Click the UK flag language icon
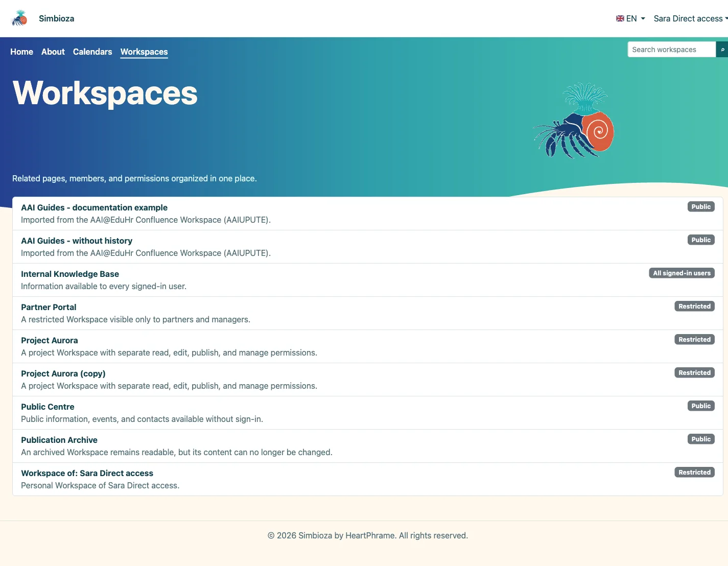The image size is (728, 566). (x=620, y=18)
